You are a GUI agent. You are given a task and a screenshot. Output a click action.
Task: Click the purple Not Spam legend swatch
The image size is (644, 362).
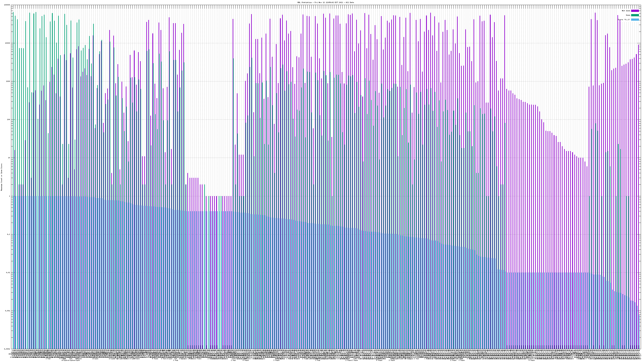(x=635, y=11)
